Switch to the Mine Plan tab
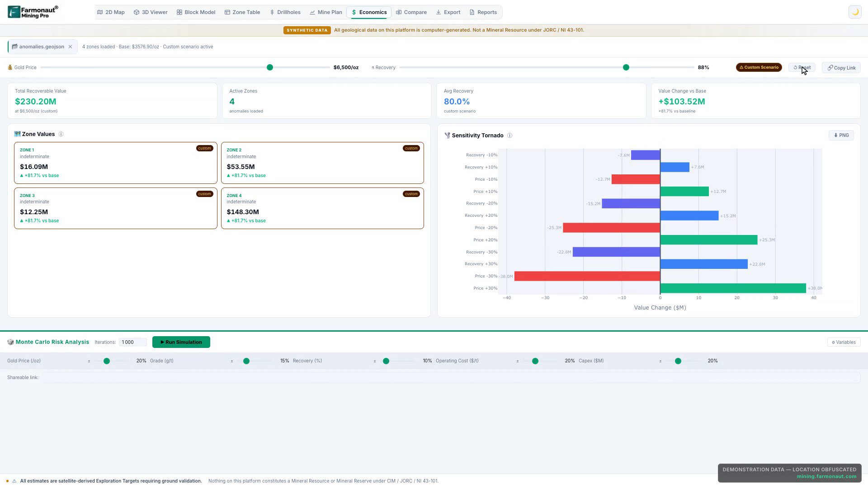The width and height of the screenshot is (868, 488). tap(326, 12)
